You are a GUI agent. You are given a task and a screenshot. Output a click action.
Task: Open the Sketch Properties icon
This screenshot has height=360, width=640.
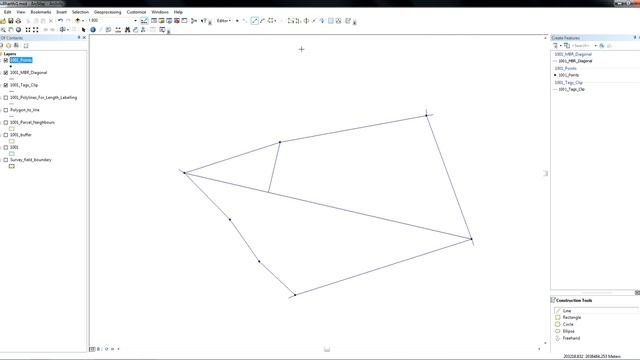338,20
